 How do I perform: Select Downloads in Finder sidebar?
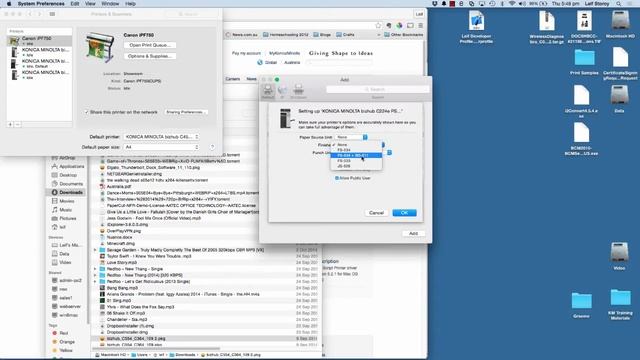pos(67,192)
